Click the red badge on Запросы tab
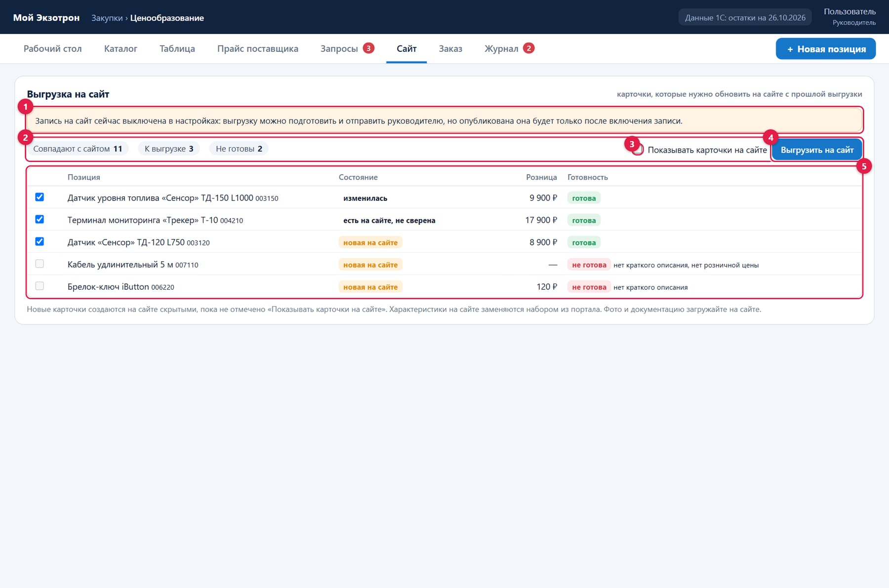This screenshot has width=889, height=588. [x=368, y=48]
